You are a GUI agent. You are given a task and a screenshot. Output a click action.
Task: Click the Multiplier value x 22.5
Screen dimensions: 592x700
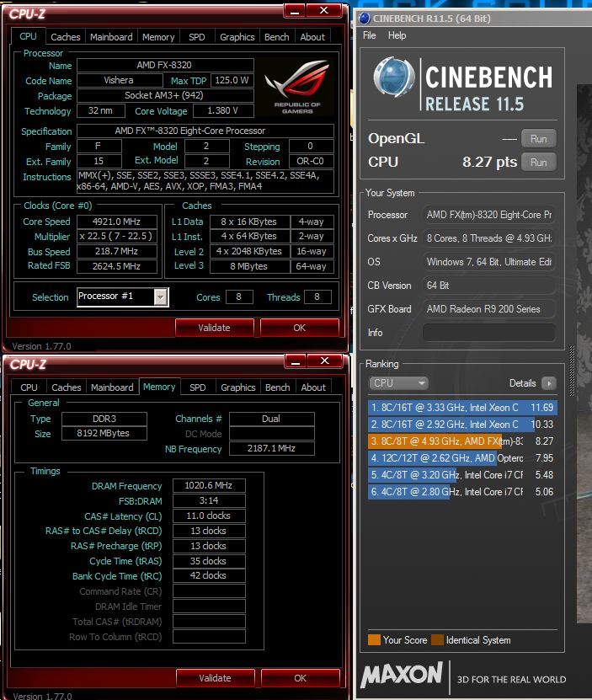(116, 236)
